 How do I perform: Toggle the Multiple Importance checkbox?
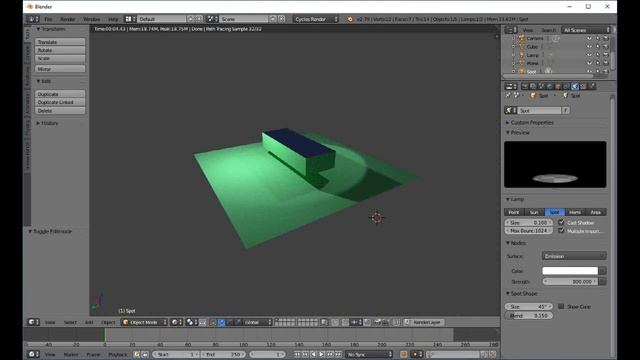click(x=561, y=231)
